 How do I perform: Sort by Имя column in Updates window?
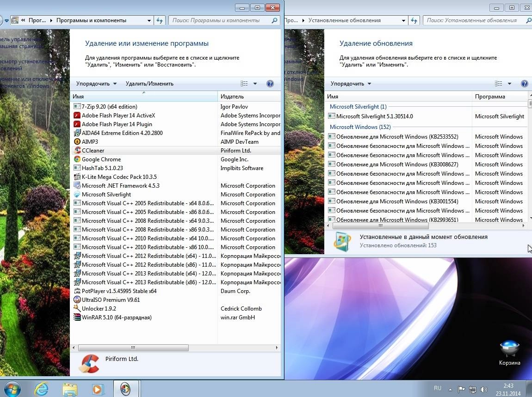tap(398, 97)
